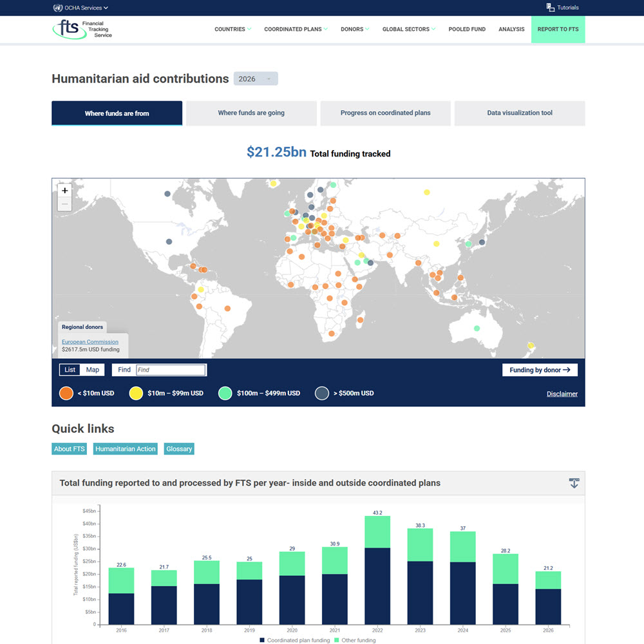Click the chart download icon

point(574,483)
